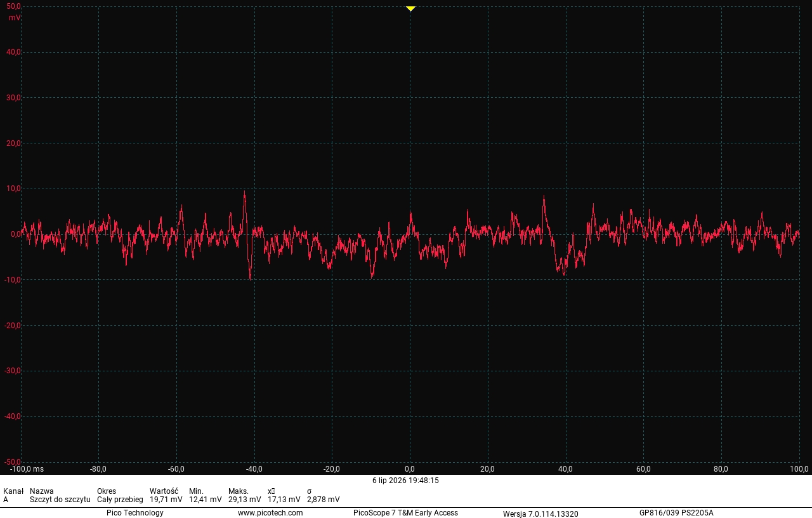The width and height of the screenshot is (812, 518).
Task: Select the Szczyt do szczytu measurement name
Action: pos(60,500)
